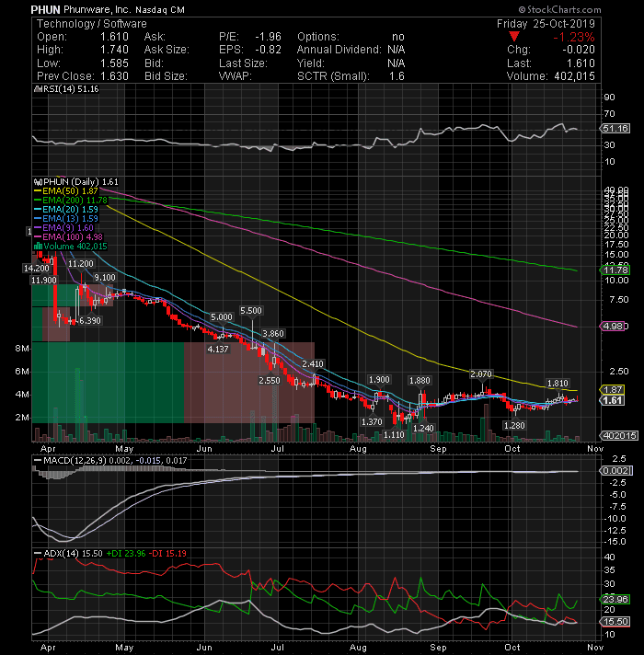644x655 pixels.
Task: Click the 15.50 ADX axis tag
Action: click(x=615, y=622)
